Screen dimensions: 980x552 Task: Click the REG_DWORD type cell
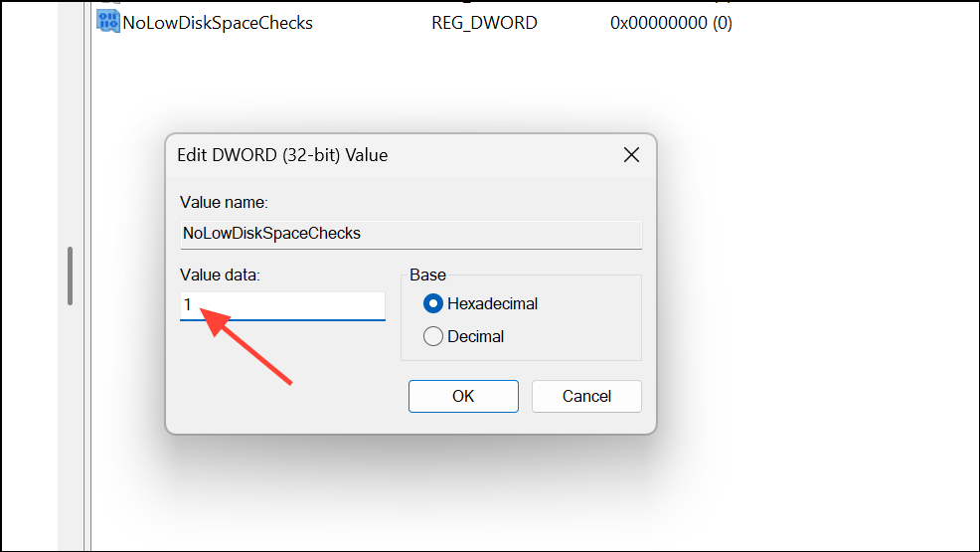point(484,22)
